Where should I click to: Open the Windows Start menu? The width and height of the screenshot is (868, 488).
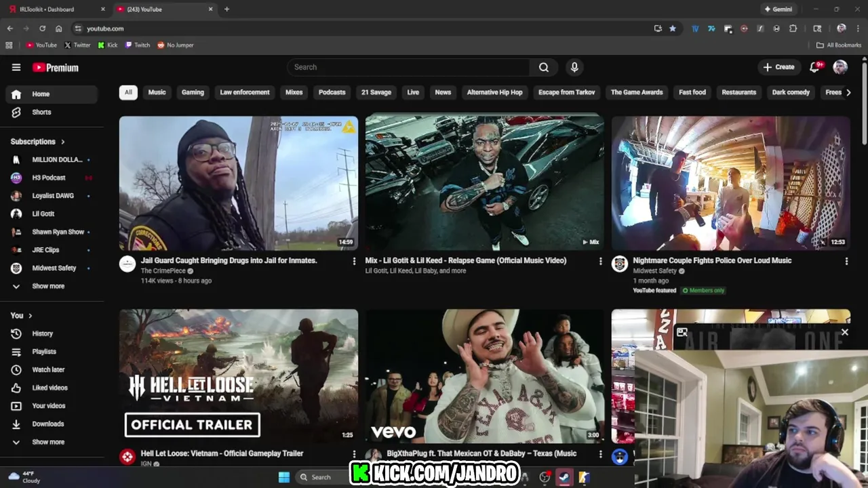click(284, 477)
